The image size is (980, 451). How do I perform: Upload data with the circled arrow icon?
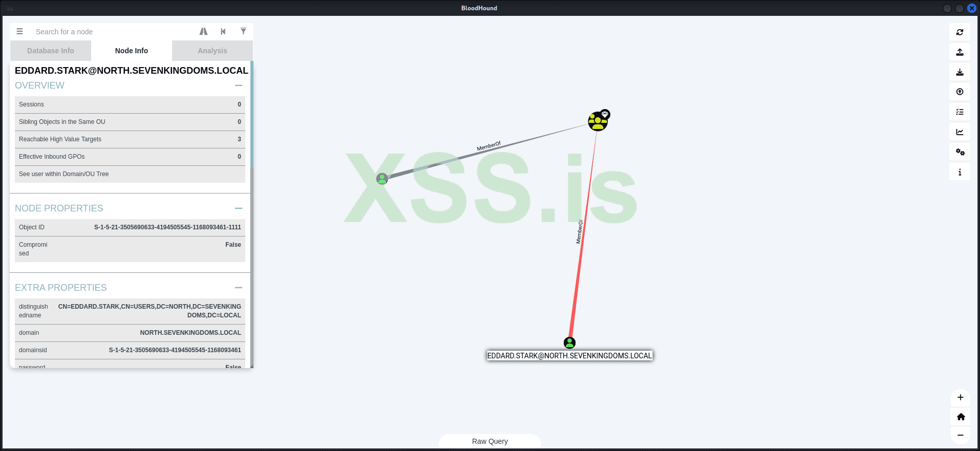(960, 92)
